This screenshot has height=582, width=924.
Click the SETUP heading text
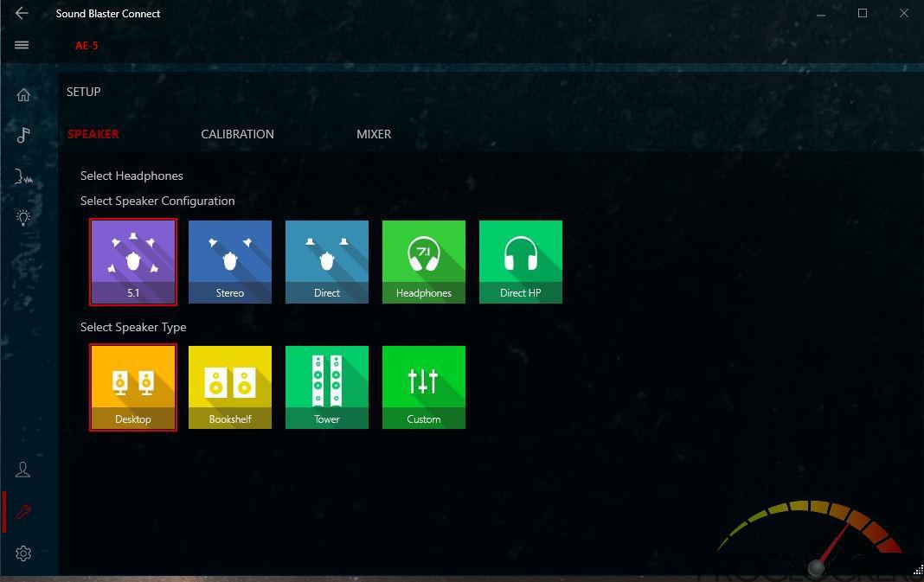[x=84, y=92]
